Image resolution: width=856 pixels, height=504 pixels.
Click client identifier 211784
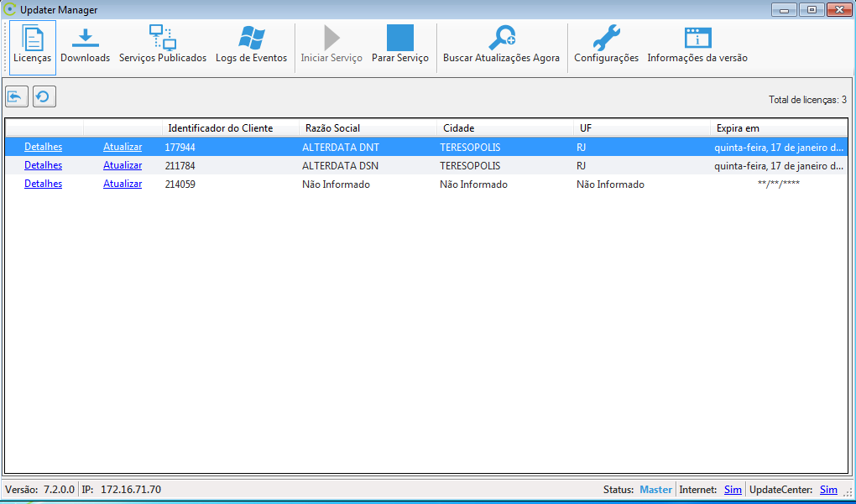pyautogui.click(x=180, y=166)
